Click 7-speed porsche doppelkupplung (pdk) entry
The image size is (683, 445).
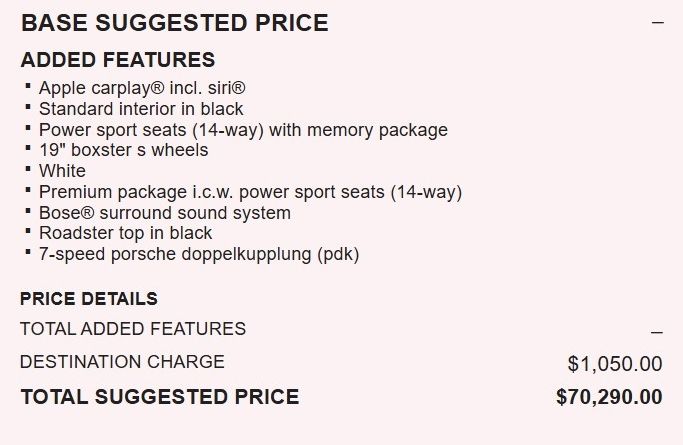click(199, 254)
